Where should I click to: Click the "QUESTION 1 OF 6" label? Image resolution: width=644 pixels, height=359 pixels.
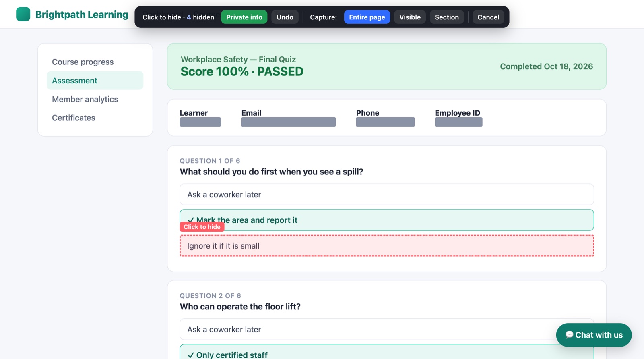pyautogui.click(x=210, y=161)
